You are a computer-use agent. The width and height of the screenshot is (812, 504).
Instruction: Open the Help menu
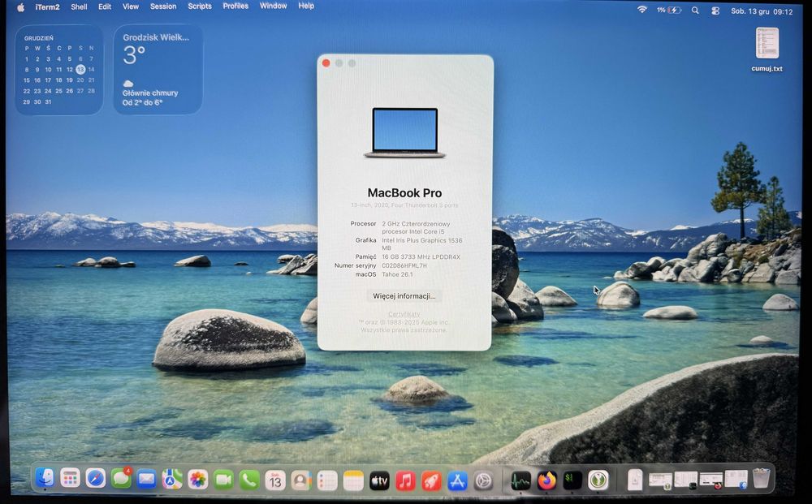[306, 6]
